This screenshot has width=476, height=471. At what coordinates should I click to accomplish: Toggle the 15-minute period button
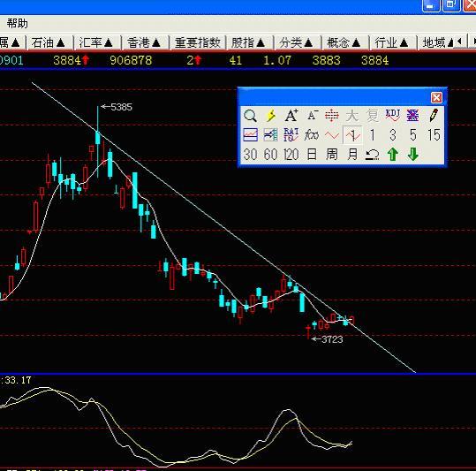tap(434, 135)
